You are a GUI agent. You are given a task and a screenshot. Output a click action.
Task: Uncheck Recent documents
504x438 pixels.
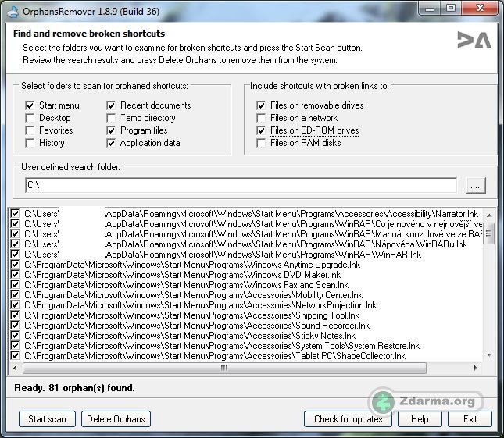(x=111, y=105)
